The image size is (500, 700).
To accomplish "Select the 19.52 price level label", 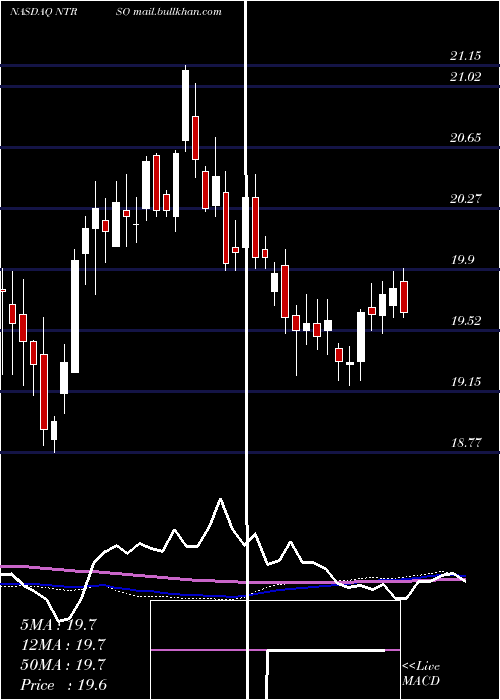I will [466, 321].
